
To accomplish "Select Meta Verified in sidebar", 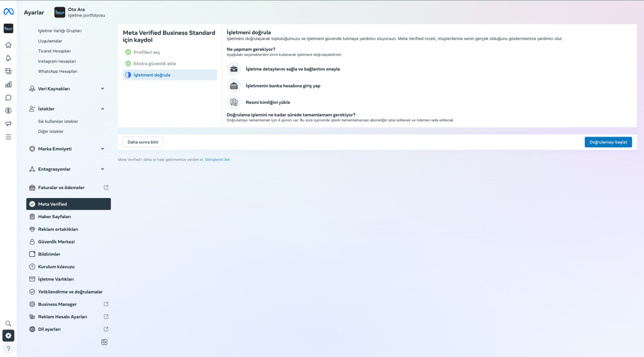I will click(68, 204).
